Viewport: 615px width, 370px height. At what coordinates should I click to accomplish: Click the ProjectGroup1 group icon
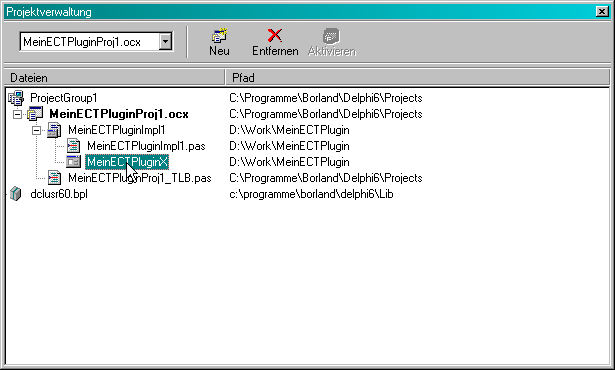[x=16, y=98]
